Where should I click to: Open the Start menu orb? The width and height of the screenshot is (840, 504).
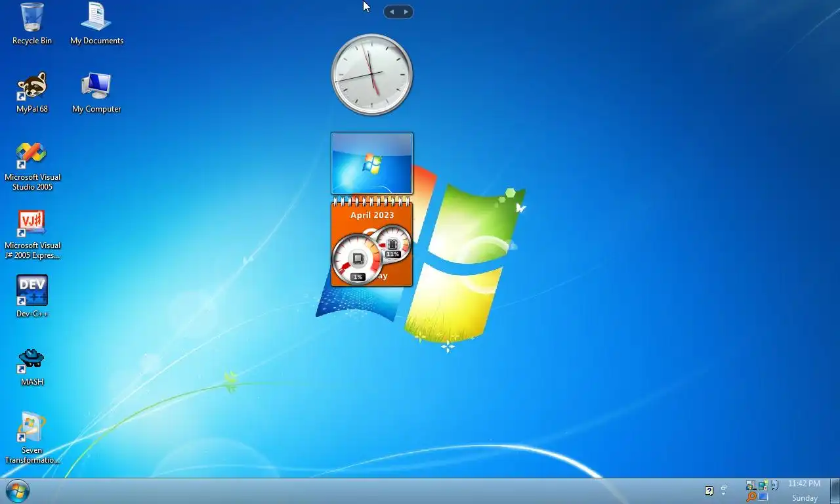(x=17, y=492)
